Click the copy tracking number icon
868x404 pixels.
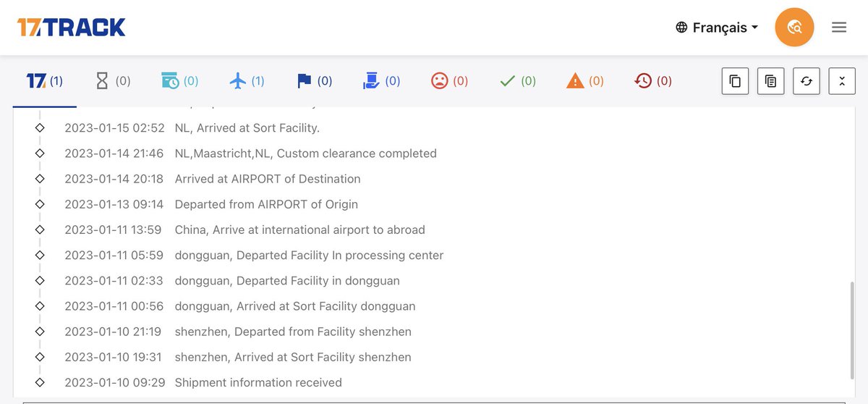(x=735, y=81)
